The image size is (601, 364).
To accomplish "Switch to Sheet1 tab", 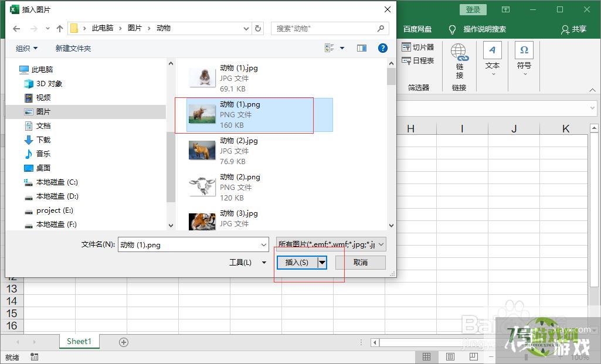I will tap(79, 341).
